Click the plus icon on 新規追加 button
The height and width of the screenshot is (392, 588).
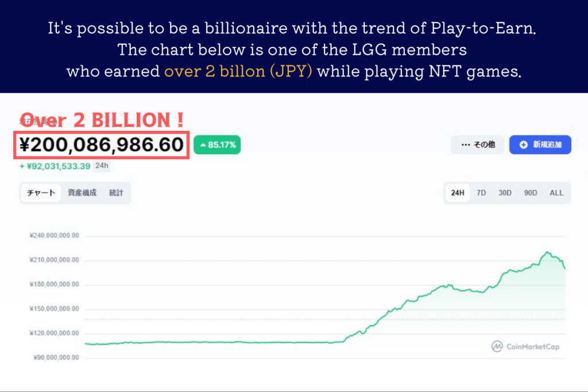(x=523, y=145)
